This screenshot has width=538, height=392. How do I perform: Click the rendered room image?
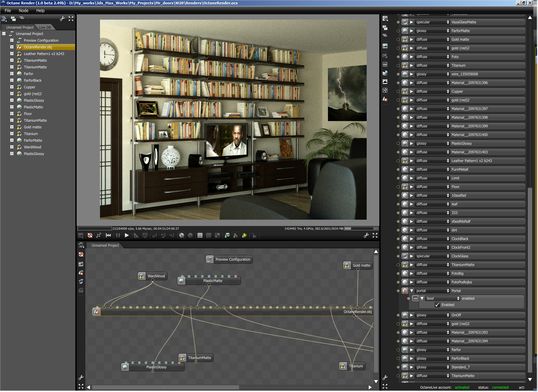pyautogui.click(x=233, y=119)
